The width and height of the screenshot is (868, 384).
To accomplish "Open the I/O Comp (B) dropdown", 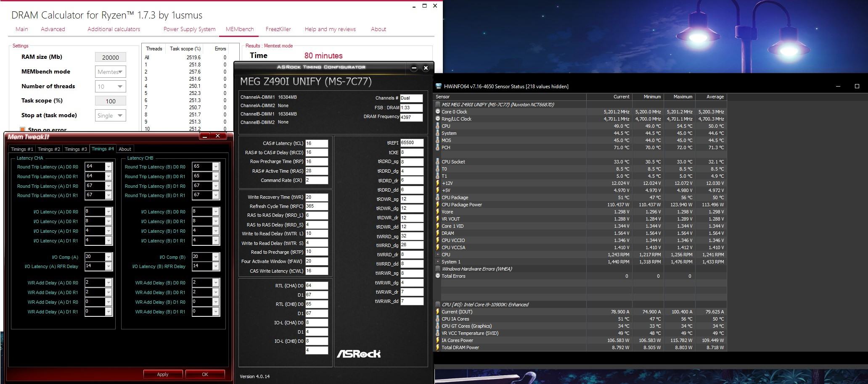I will (216, 257).
